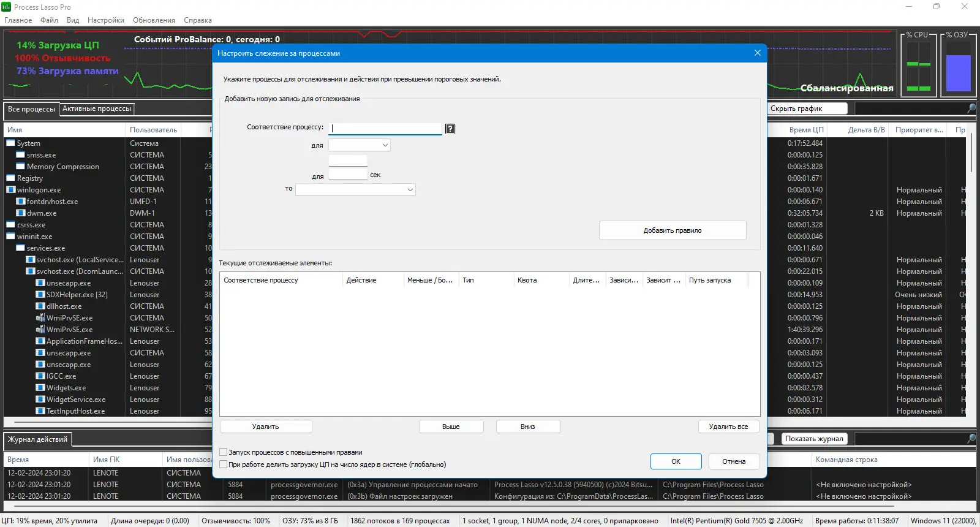Click the SDXHelper.exe process icon
Viewport: 980px width, 527px height.
pyautogui.click(x=40, y=295)
